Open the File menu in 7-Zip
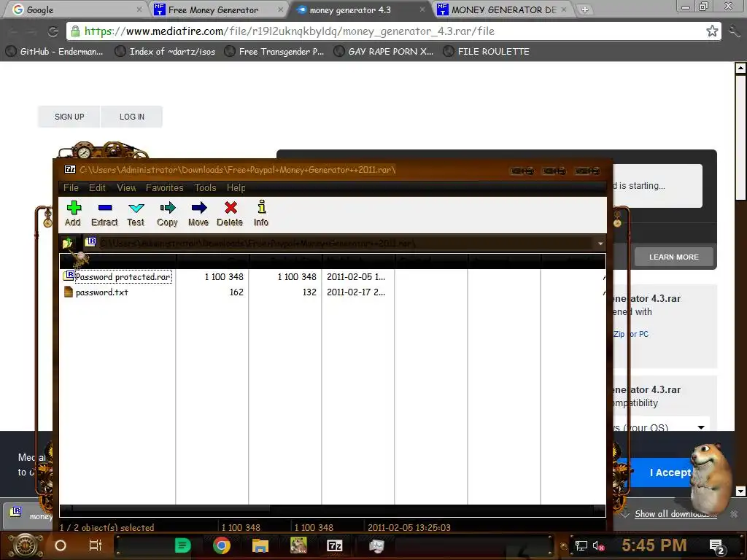Screen dimensions: 747x560 pyautogui.click(x=71, y=187)
